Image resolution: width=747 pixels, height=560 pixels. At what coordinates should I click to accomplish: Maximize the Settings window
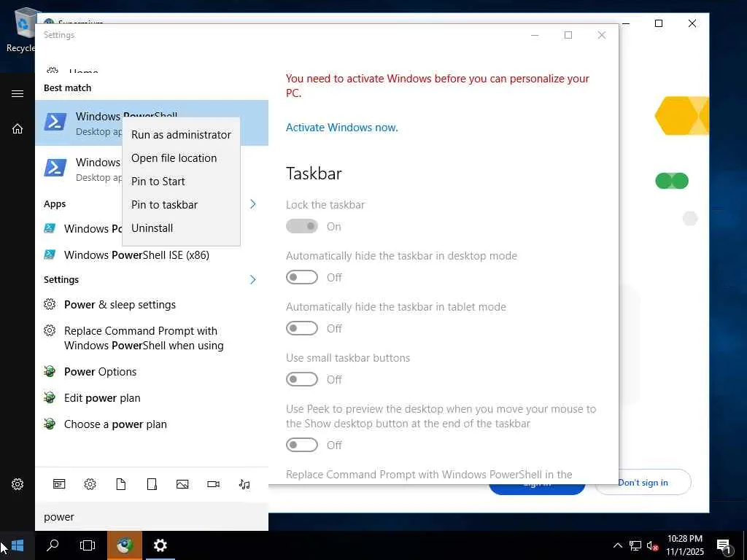[568, 35]
